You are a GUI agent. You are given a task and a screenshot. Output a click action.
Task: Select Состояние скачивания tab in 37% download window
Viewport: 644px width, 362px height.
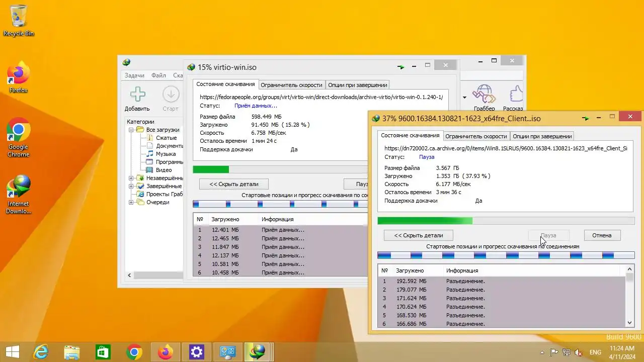click(x=410, y=135)
